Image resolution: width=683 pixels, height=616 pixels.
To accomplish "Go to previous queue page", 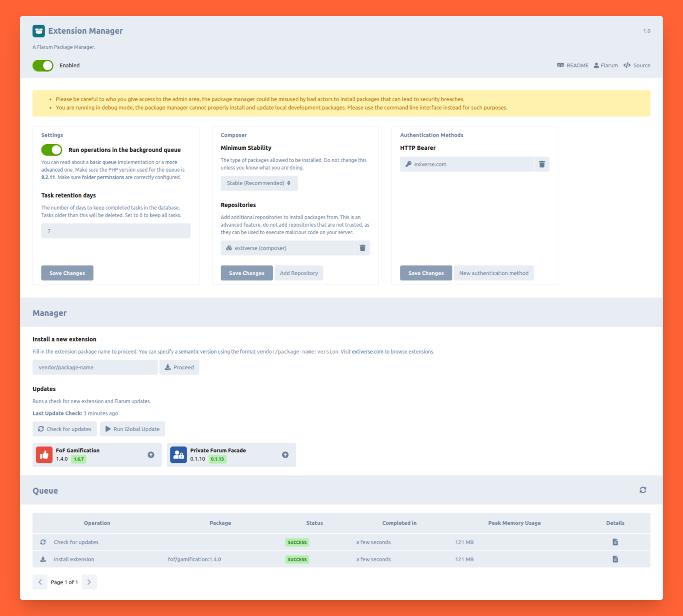I will pyautogui.click(x=40, y=582).
